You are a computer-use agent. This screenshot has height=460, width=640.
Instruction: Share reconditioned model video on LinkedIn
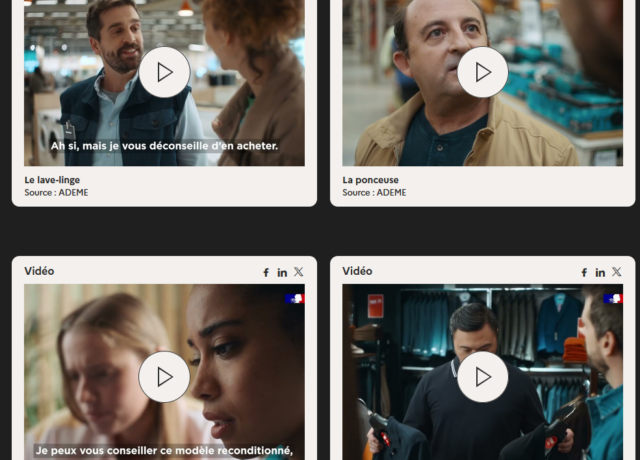(x=282, y=272)
